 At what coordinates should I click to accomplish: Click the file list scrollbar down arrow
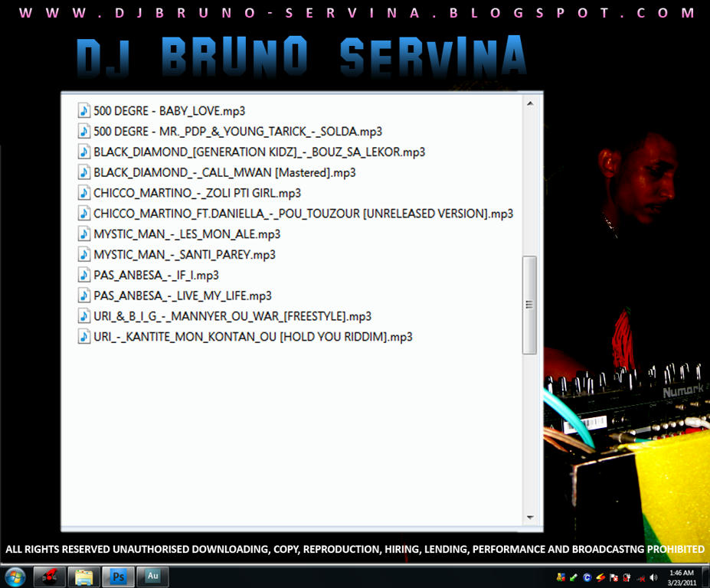[x=530, y=518]
